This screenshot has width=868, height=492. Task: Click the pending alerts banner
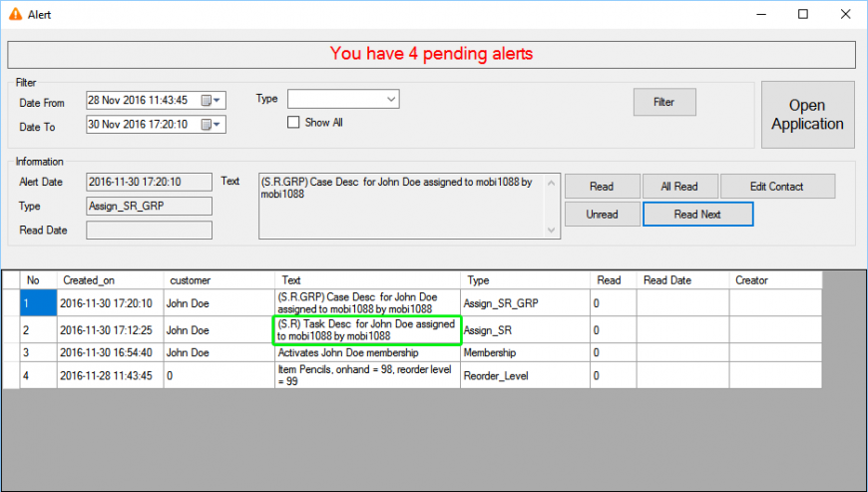[431, 54]
